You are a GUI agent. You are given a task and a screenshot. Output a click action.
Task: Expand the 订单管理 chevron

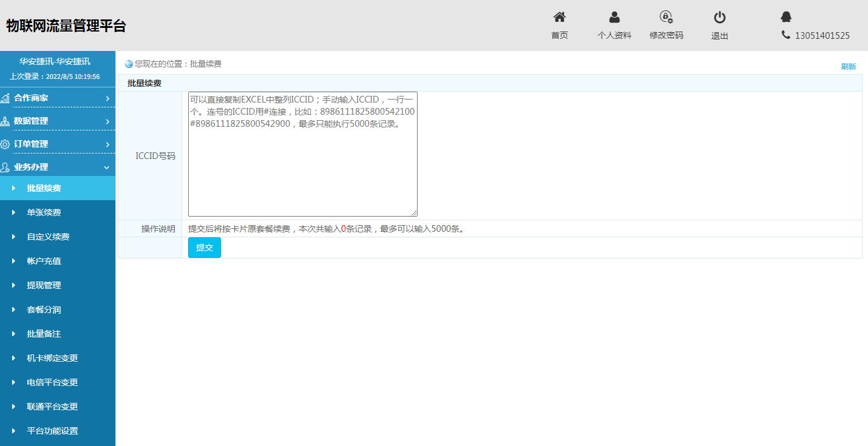pyautogui.click(x=107, y=144)
